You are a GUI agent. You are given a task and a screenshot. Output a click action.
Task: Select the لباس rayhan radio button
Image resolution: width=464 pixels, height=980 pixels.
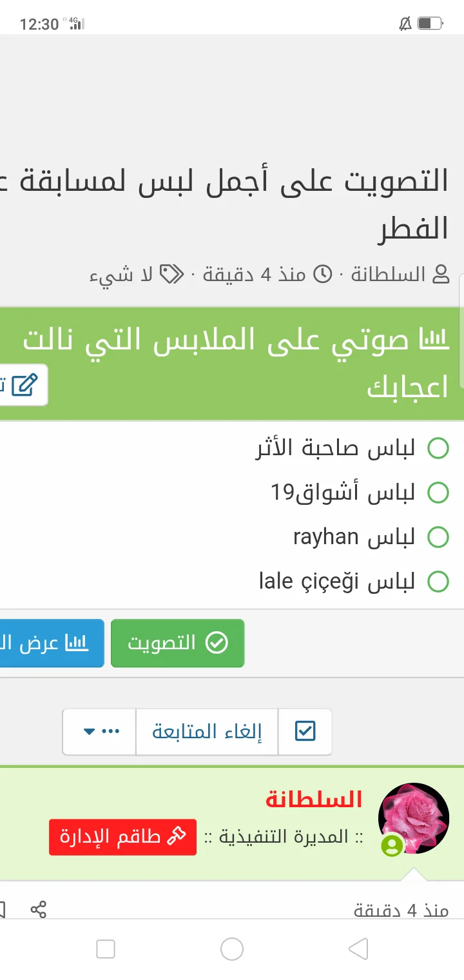click(x=438, y=537)
